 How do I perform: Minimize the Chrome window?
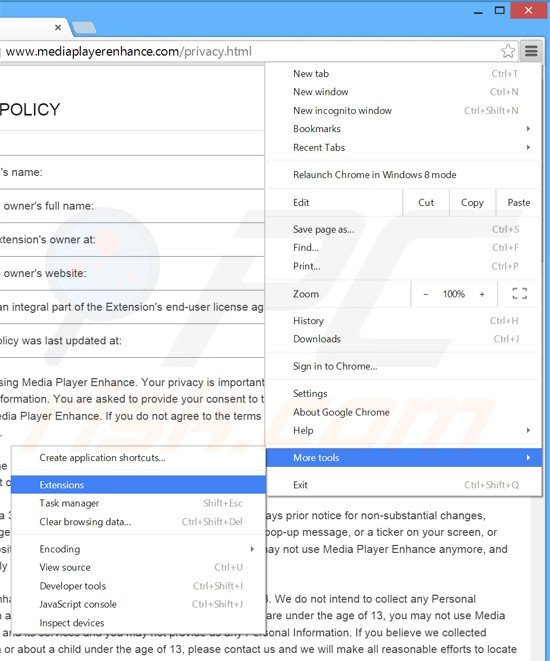point(478,11)
